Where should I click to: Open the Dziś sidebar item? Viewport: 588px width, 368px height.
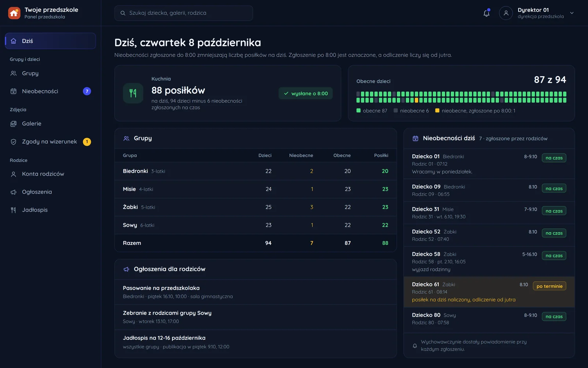tap(50, 41)
